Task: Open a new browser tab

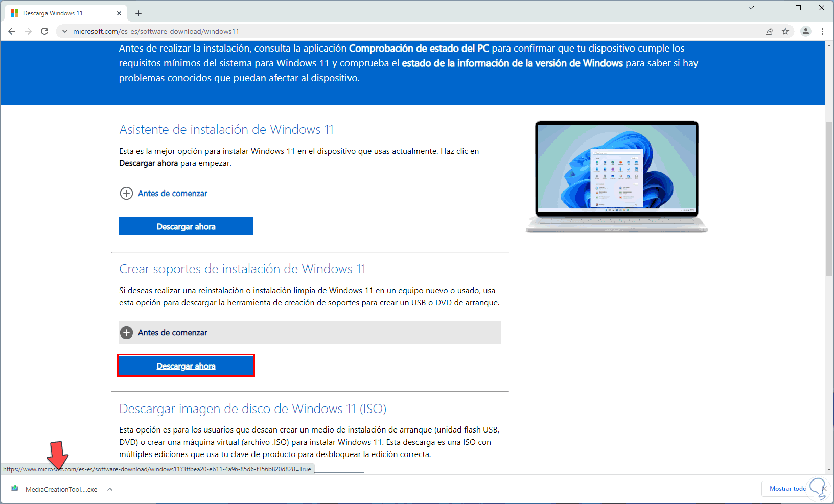Action: (x=138, y=13)
